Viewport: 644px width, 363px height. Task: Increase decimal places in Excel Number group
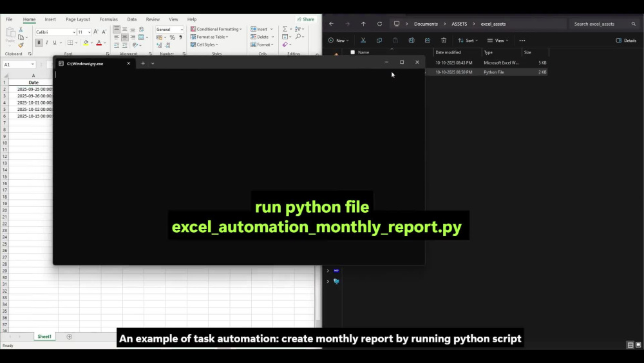159,45
